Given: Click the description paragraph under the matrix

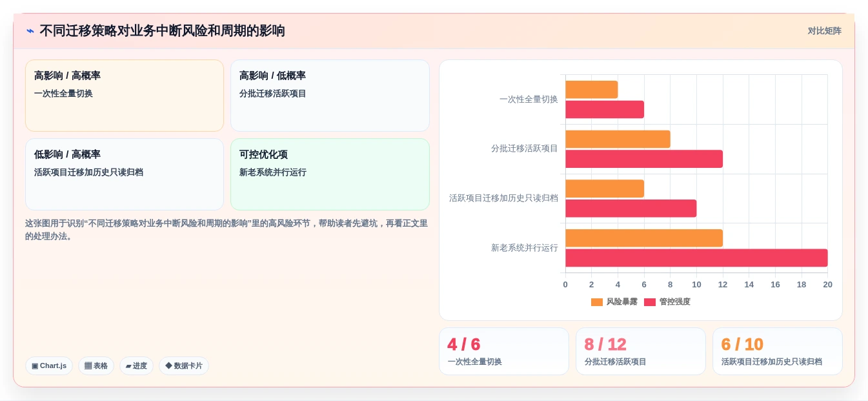Looking at the screenshot, I should (x=227, y=230).
